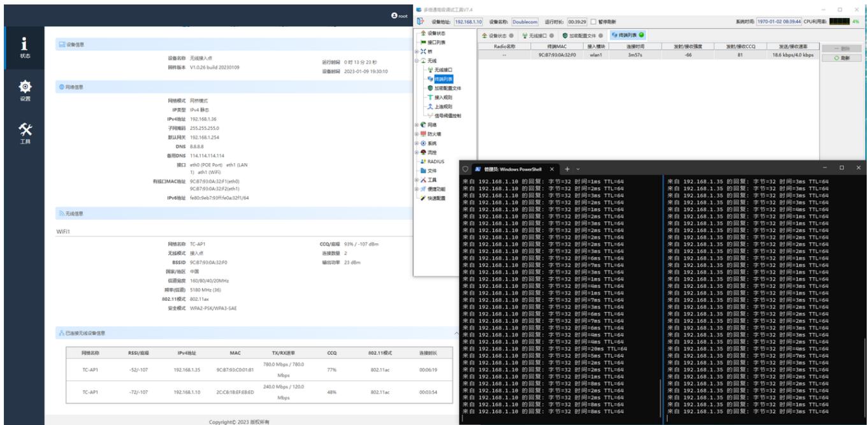The width and height of the screenshot is (868, 425).
Task: Click the 设备信息 section header icon
Action: point(61,43)
